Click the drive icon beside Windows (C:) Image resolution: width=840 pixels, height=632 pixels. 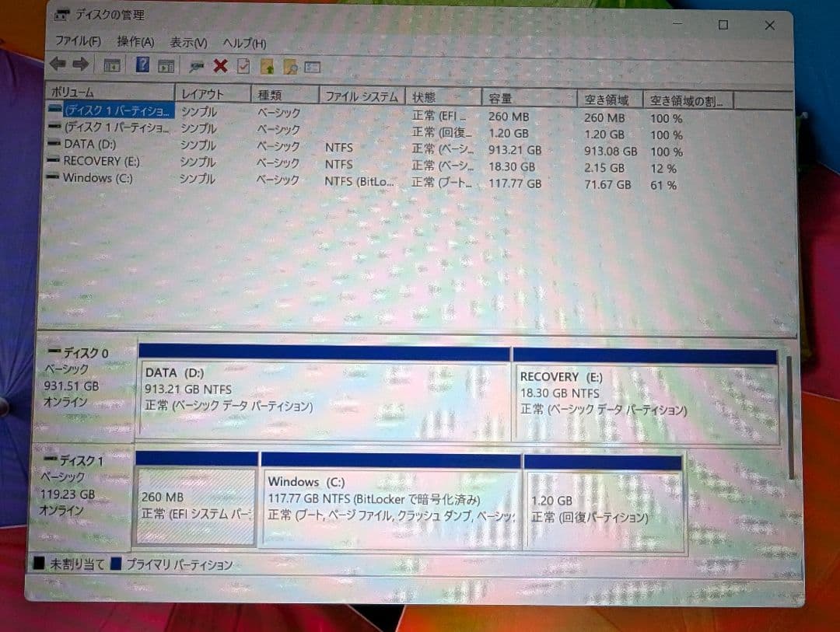pyautogui.click(x=53, y=177)
